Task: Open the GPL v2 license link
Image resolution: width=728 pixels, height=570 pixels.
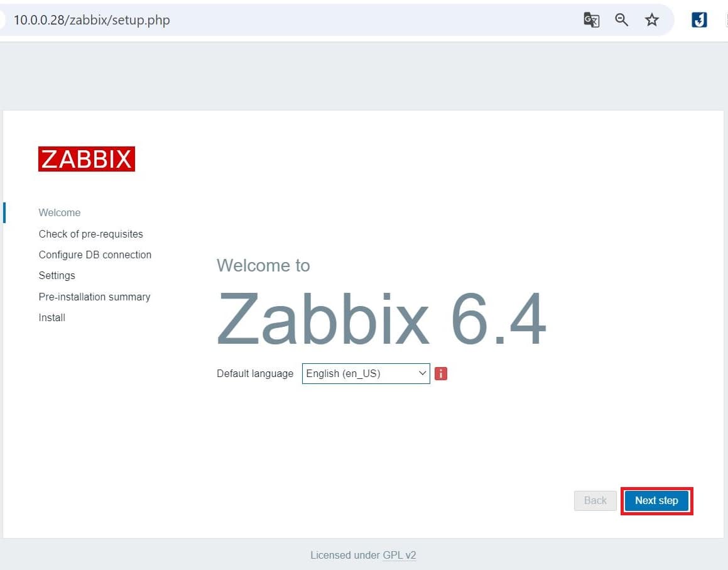Action: [x=399, y=555]
